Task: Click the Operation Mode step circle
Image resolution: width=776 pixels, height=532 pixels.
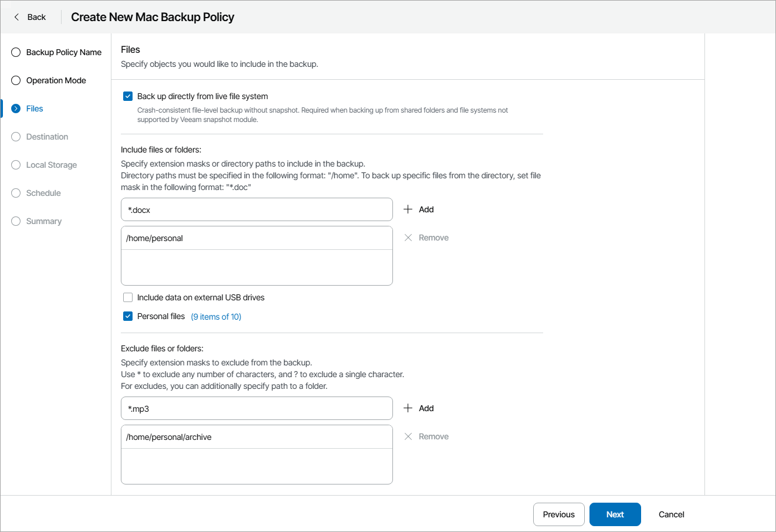Action: point(16,80)
